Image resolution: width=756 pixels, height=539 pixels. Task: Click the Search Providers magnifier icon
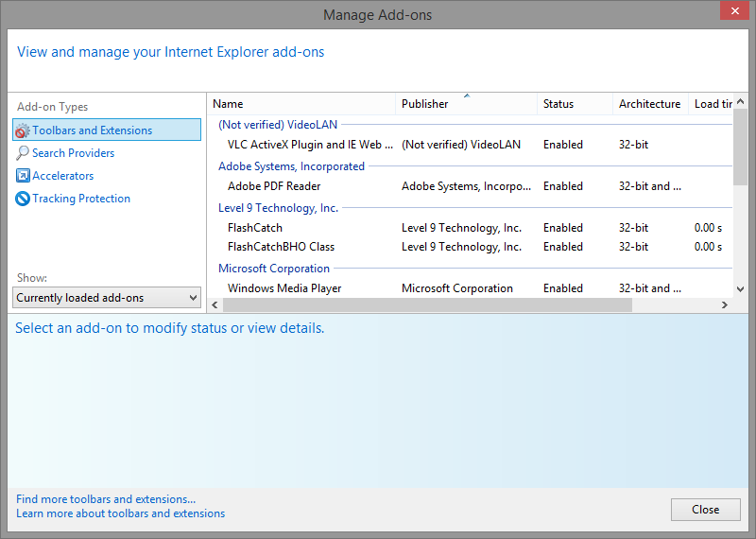22,153
